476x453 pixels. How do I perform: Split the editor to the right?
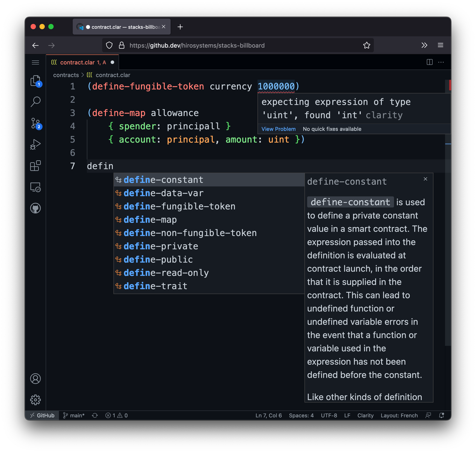(429, 62)
